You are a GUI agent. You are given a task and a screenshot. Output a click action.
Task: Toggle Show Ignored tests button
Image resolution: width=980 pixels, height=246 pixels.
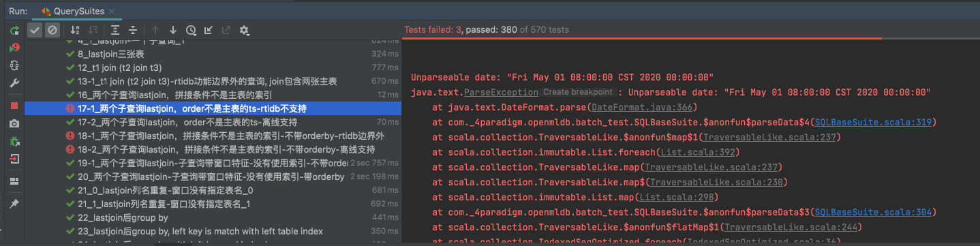(x=52, y=30)
